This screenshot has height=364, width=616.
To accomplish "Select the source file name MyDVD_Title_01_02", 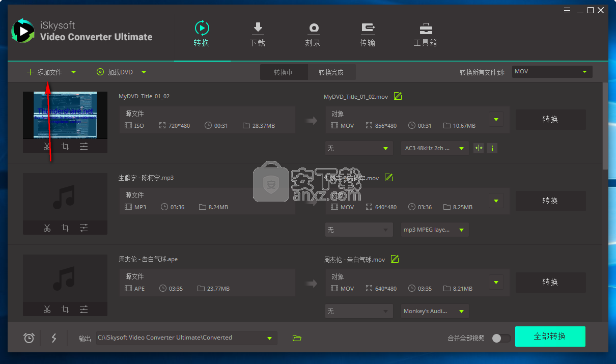I will [144, 96].
